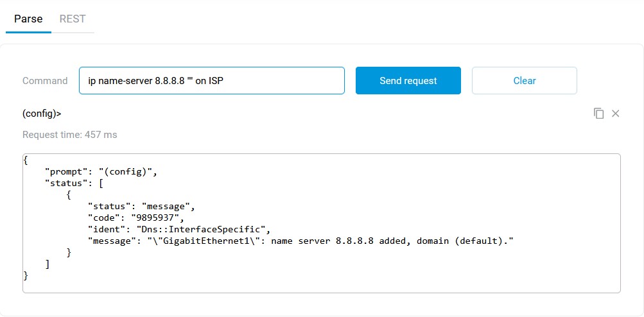Open the REST tab

tap(73, 19)
